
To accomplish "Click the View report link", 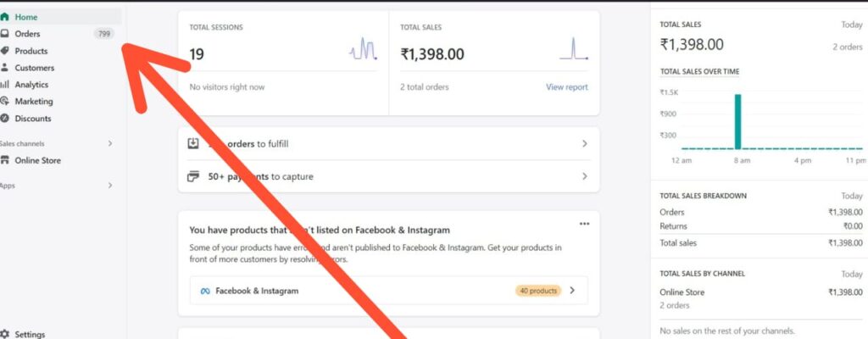I will tap(567, 87).
